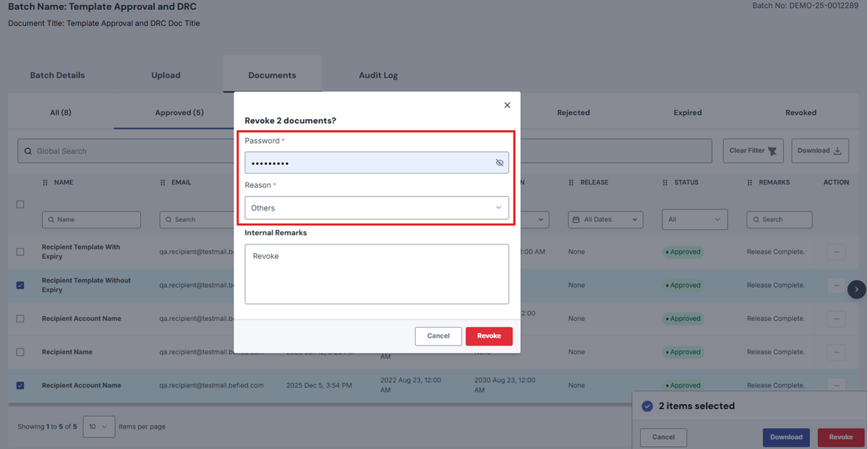This screenshot has width=868, height=449.
Task: Click the REMARKS column header
Action: (x=774, y=183)
